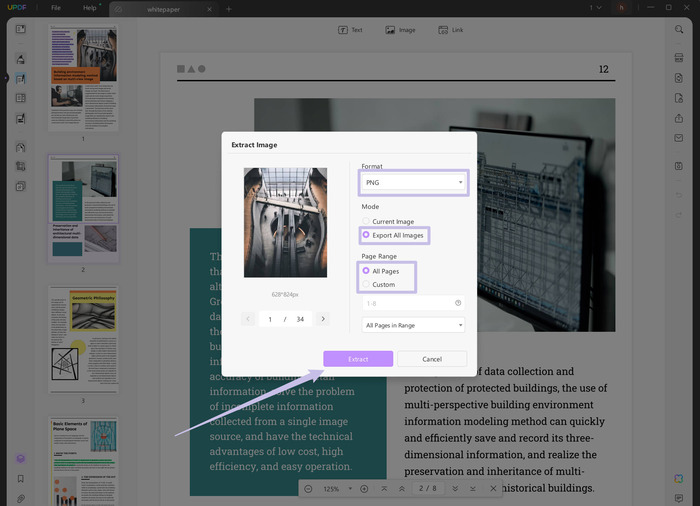Choose the Export All Images option
Viewport: 700px width, 506px height.
pos(366,235)
